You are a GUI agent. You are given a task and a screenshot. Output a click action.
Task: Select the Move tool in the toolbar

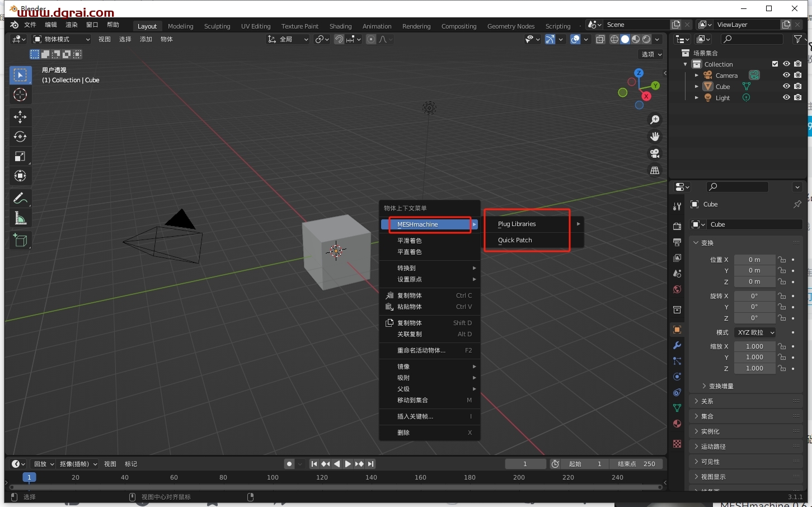20,117
